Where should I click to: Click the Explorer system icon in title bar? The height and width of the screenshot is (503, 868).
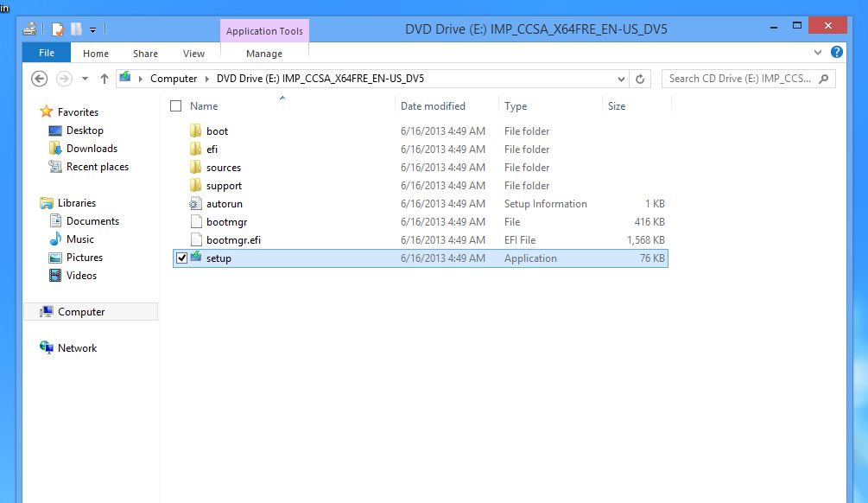tap(30, 29)
